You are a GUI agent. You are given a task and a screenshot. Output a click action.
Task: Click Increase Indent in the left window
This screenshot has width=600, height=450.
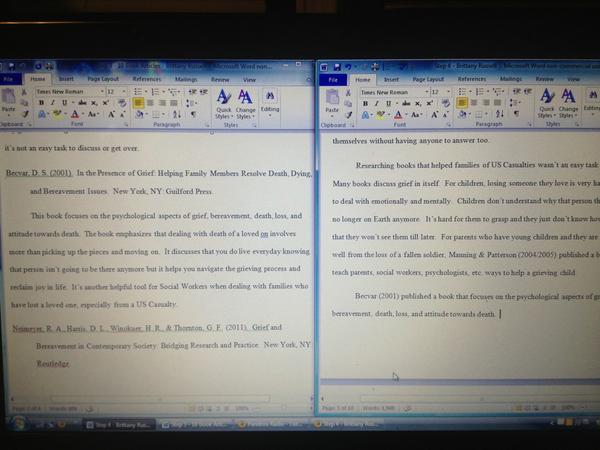[204, 91]
